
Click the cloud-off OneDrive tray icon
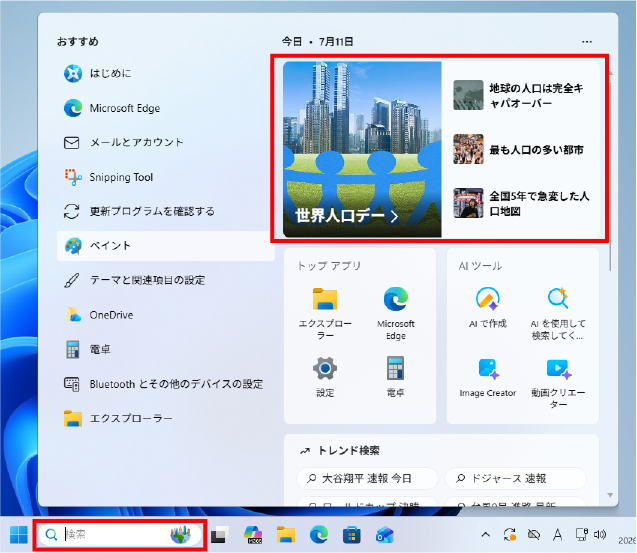coord(534,535)
